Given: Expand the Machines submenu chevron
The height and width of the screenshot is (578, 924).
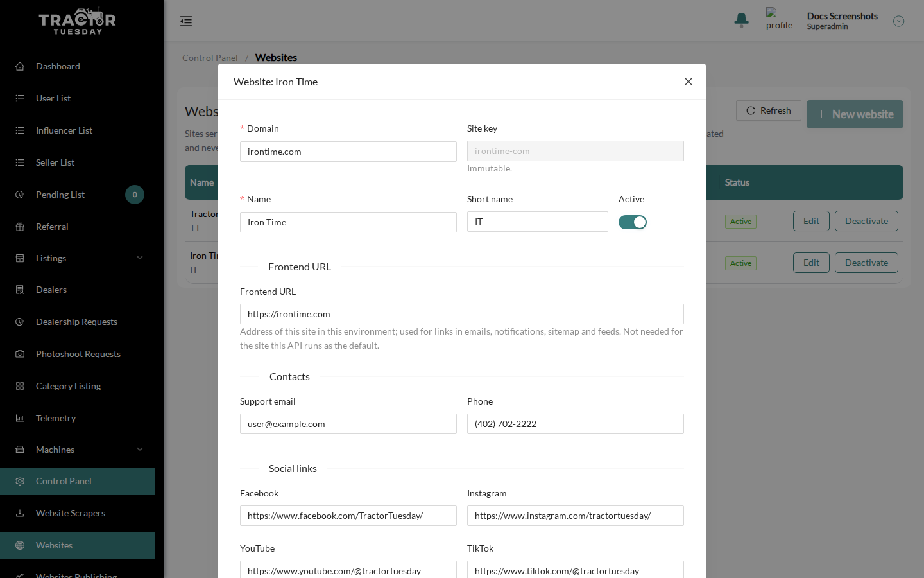Looking at the screenshot, I should 140,450.
